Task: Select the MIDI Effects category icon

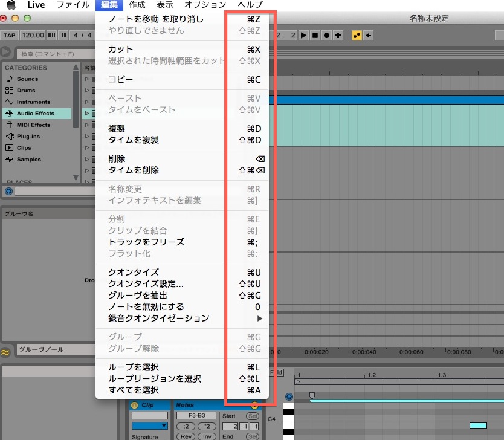Action: coord(9,125)
